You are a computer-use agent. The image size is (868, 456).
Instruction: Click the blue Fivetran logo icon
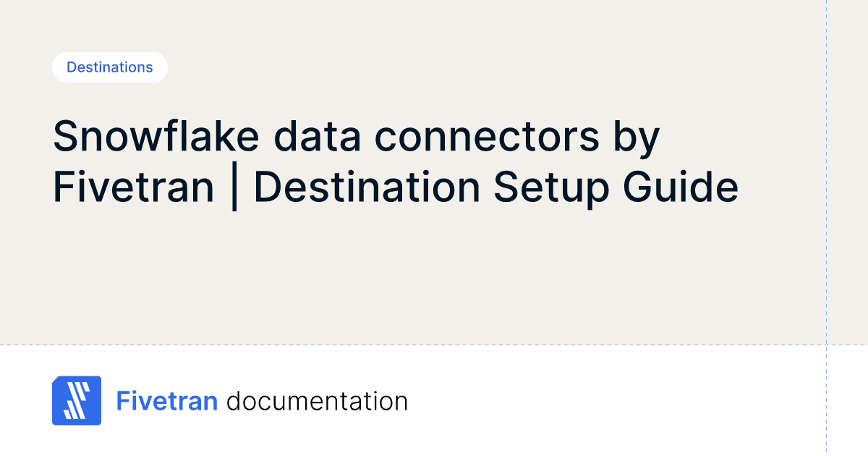77,400
